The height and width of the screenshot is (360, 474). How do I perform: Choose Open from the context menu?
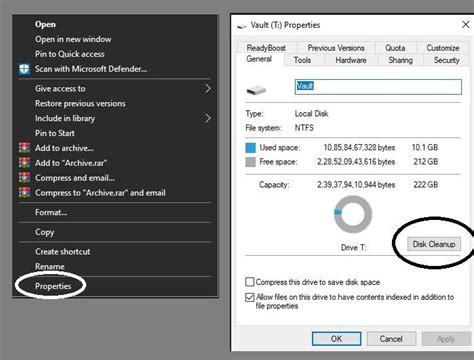(x=45, y=24)
